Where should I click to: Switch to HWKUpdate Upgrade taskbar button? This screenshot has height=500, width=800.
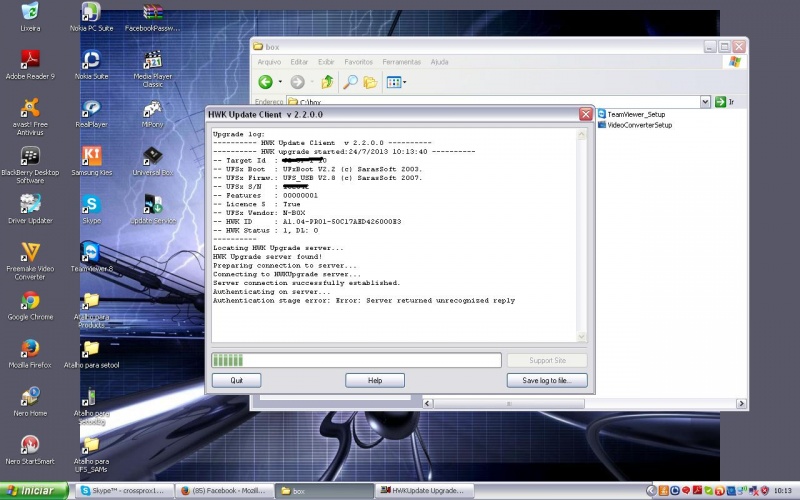tap(424, 491)
